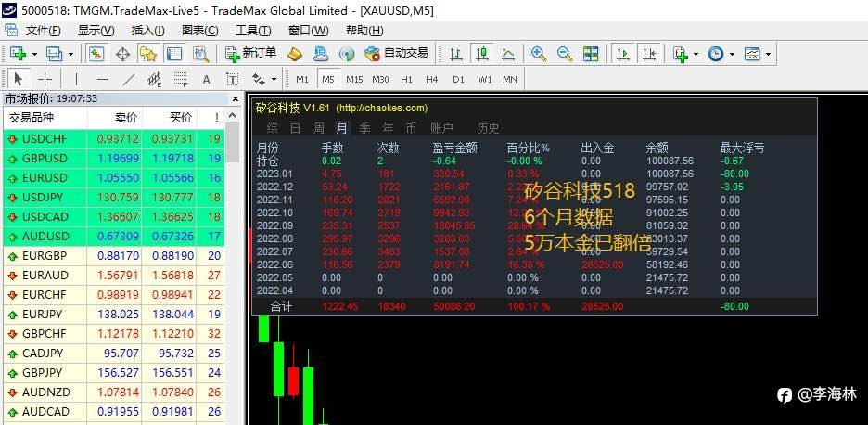Select the GBPJPY symbol row
The height and width of the screenshot is (425, 868).
(x=114, y=373)
